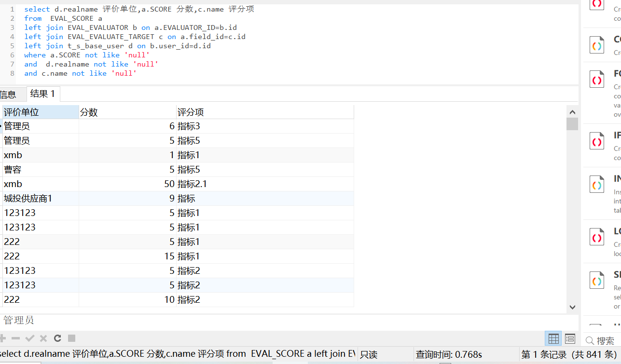This screenshot has height=364, width=621.
Task: Select the snippet icon beside 'FO'
Action: [x=597, y=80]
